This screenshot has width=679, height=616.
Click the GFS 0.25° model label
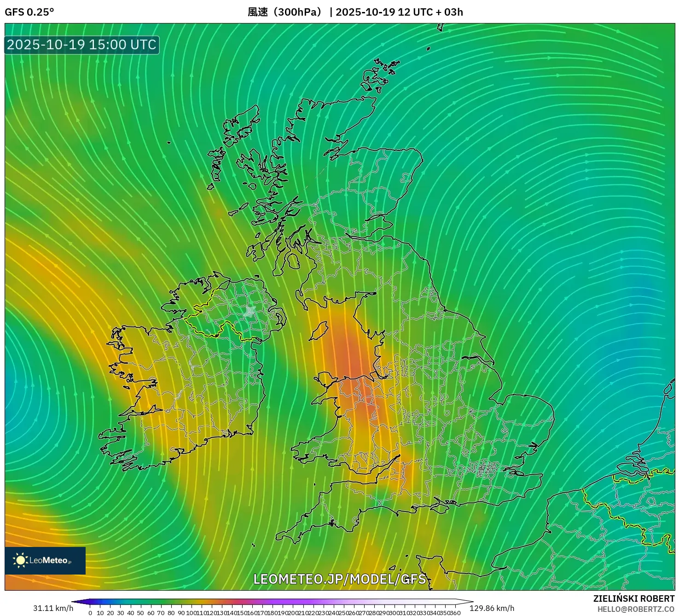29,12
